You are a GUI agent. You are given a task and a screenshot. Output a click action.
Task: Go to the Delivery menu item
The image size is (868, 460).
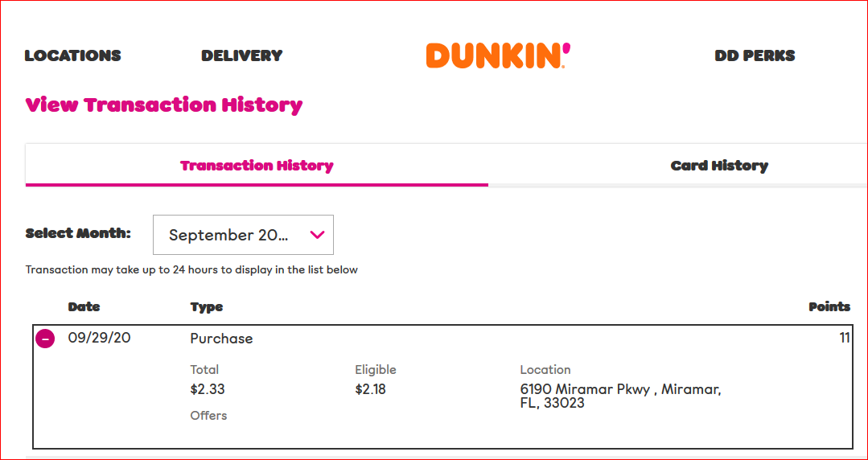(x=241, y=55)
